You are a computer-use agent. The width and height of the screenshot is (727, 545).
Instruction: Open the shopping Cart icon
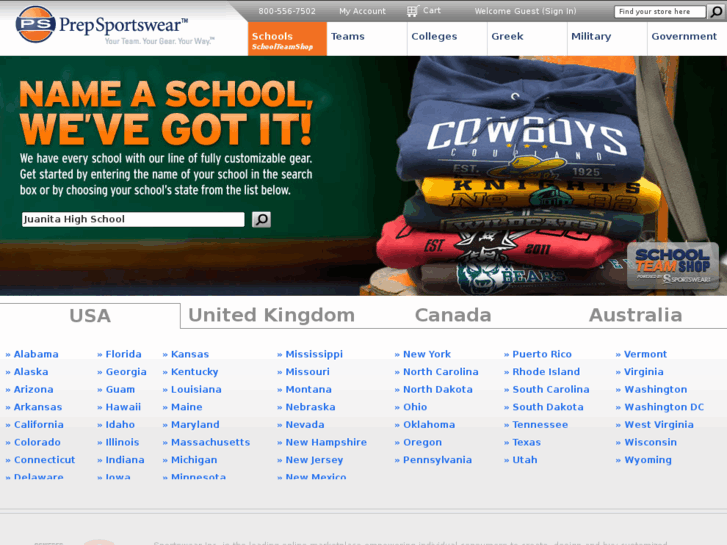(x=412, y=11)
